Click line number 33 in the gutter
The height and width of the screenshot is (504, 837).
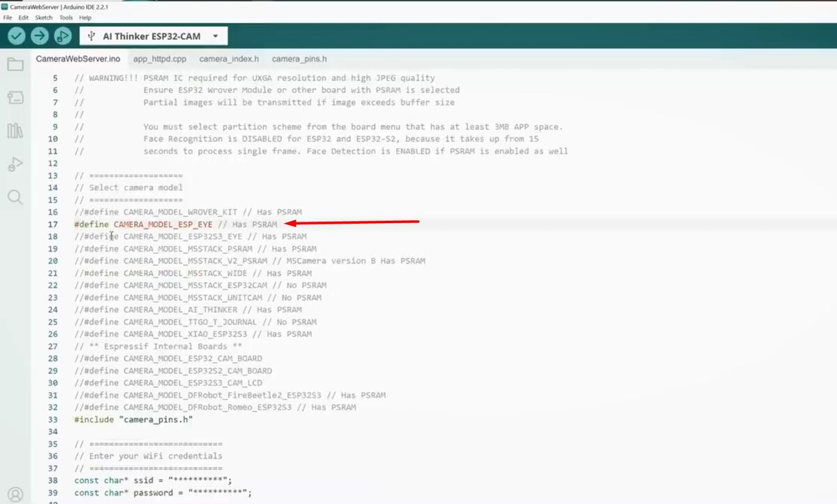click(x=53, y=420)
